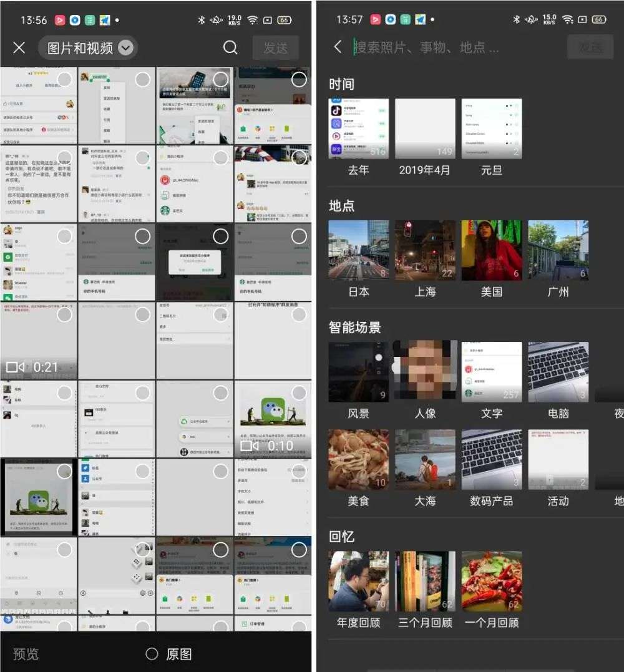The image size is (624, 672).
Task: Tap the search magnifier icon
Action: 230,48
